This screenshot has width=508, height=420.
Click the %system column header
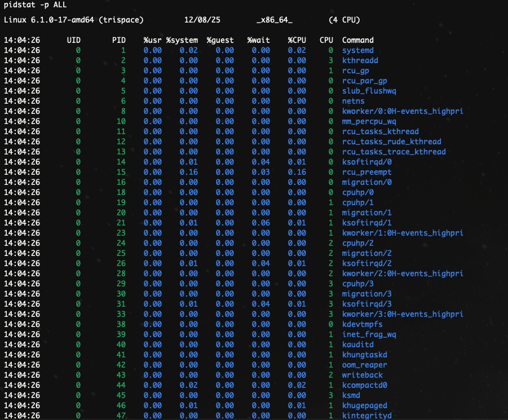(x=182, y=40)
